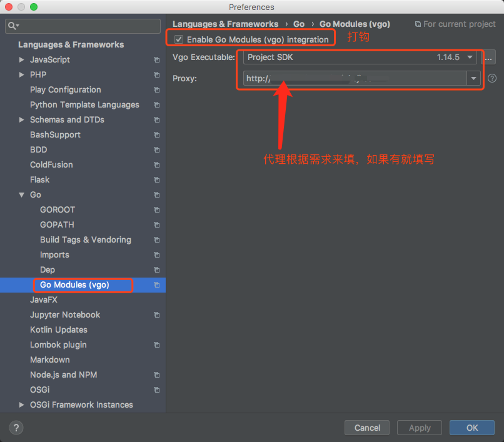Click the project icon in the Go row
This screenshot has height=442, width=504.
(156, 195)
